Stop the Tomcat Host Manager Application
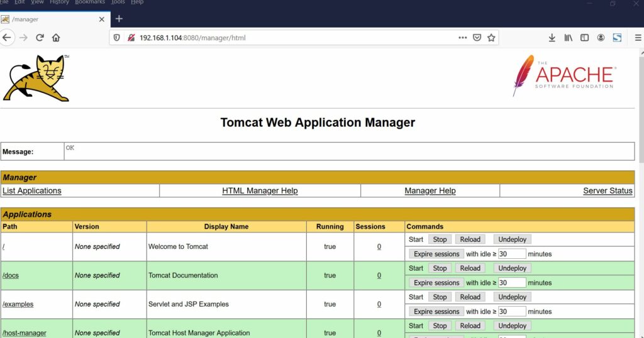This screenshot has height=338, width=644. click(440, 325)
